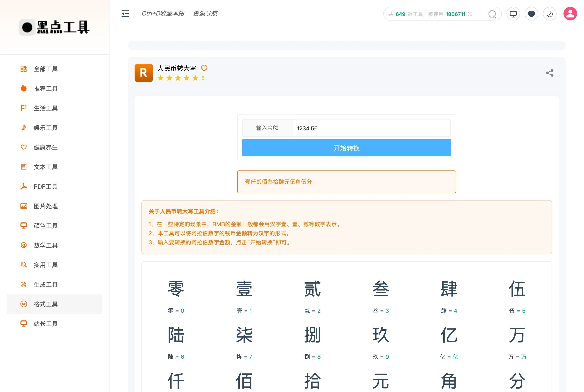Click the 站长工具 monitor icon

tap(23, 323)
